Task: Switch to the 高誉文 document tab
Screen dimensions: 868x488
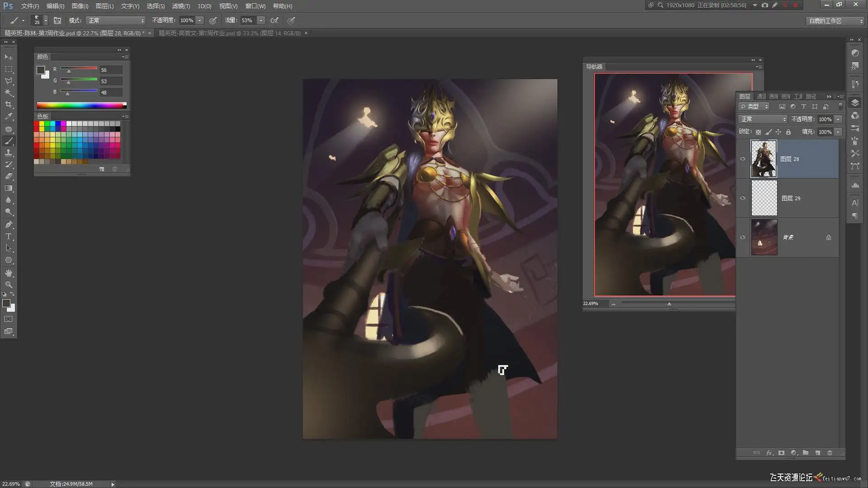Action: [230, 33]
